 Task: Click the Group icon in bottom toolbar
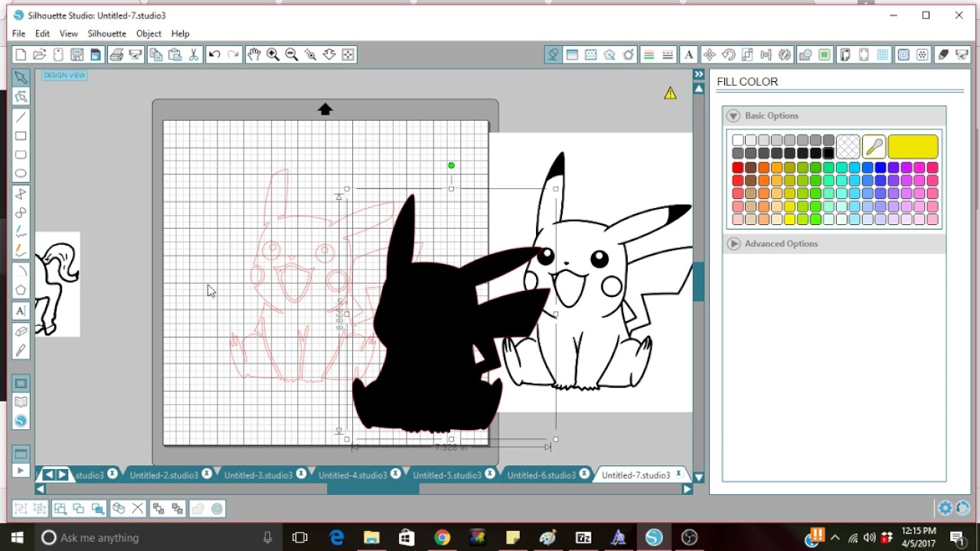[21, 508]
